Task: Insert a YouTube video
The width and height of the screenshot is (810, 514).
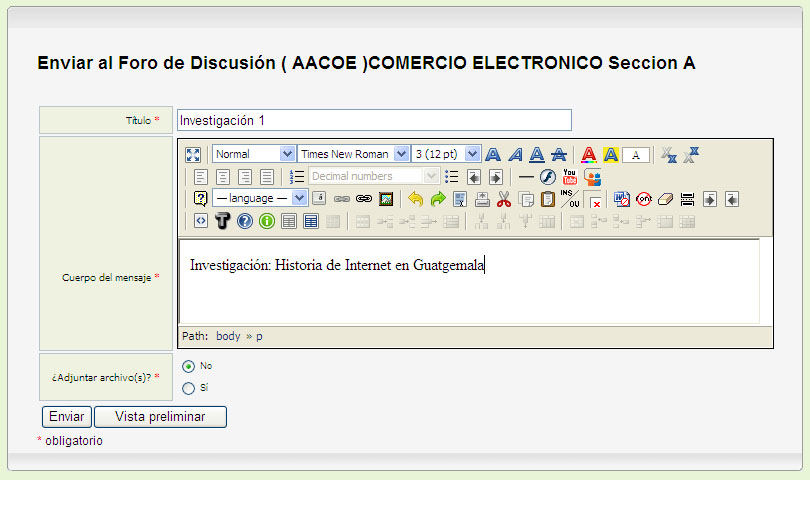Action: [570, 177]
